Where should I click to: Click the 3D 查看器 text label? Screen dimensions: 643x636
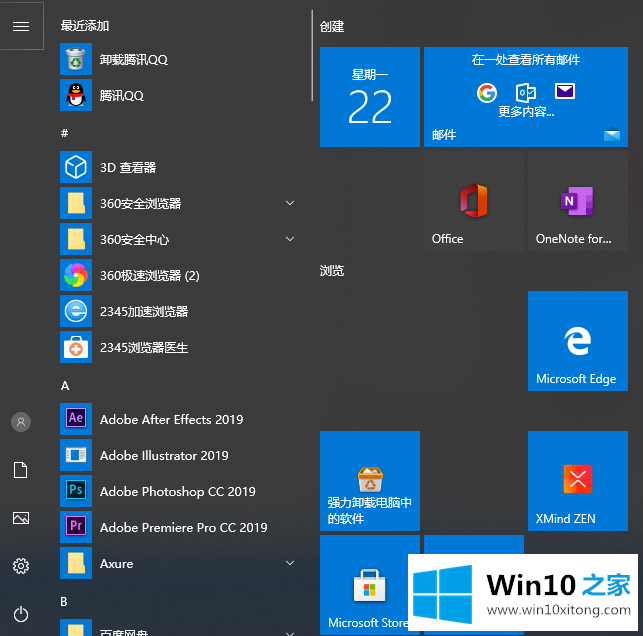pyautogui.click(x=128, y=167)
